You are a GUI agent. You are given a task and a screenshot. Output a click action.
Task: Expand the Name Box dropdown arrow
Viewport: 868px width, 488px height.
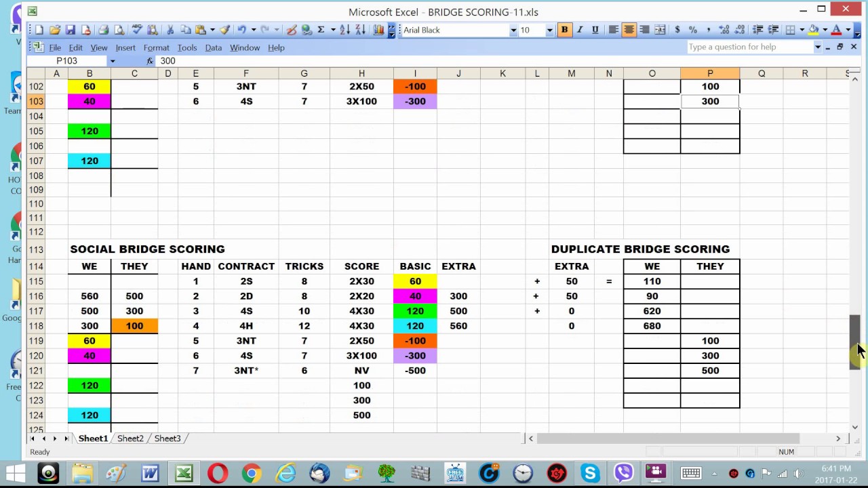tap(113, 61)
